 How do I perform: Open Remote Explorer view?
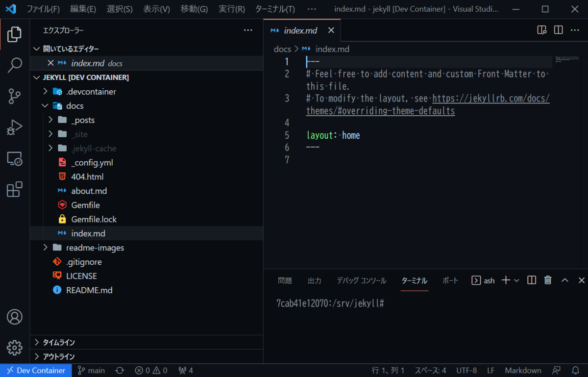pyautogui.click(x=15, y=159)
